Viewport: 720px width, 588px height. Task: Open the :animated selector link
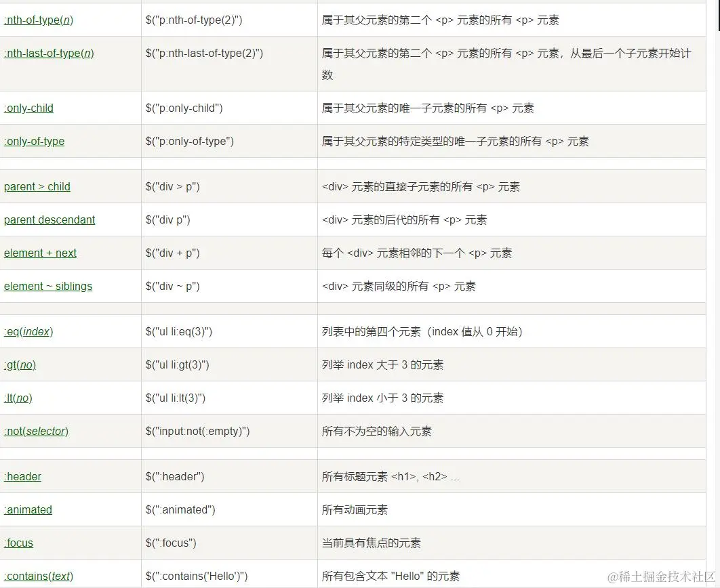pos(28,509)
